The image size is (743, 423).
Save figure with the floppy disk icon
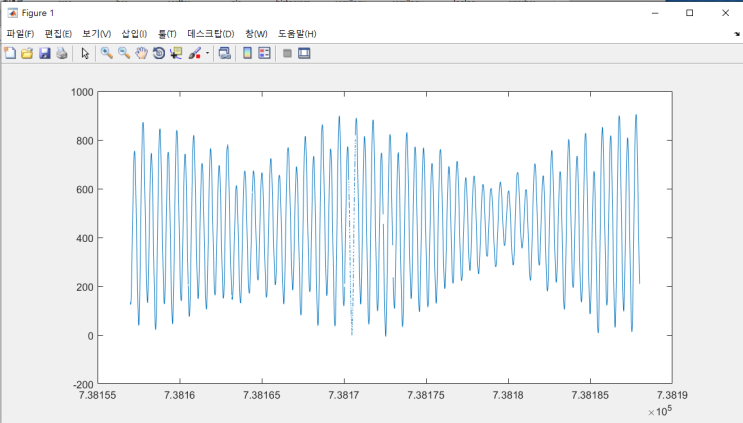(x=45, y=53)
